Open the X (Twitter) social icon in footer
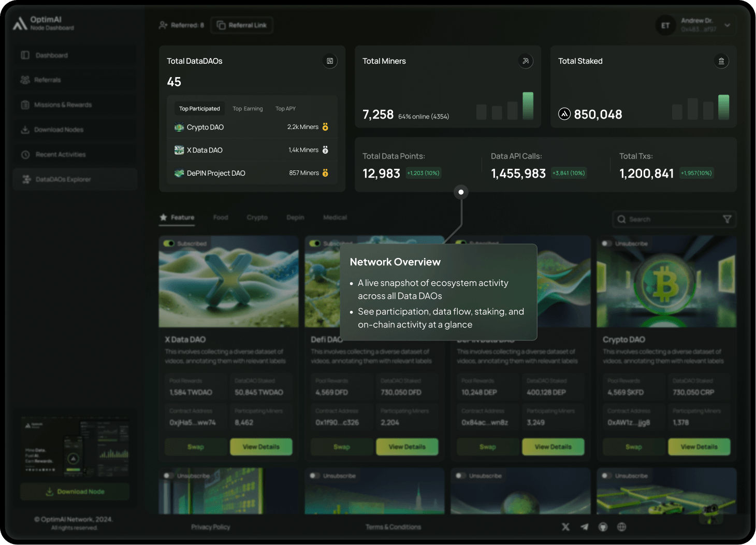The image size is (756, 545). (565, 527)
